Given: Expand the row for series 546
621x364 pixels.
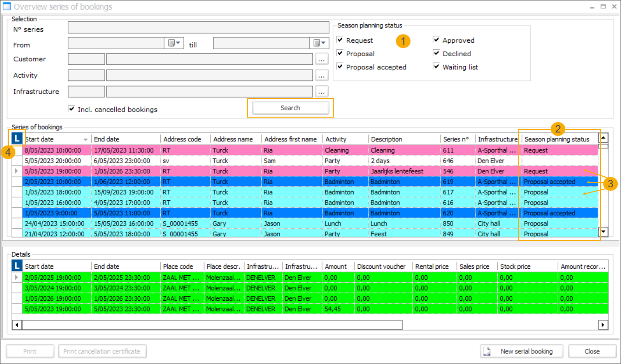Looking at the screenshot, I should pyautogui.click(x=17, y=171).
